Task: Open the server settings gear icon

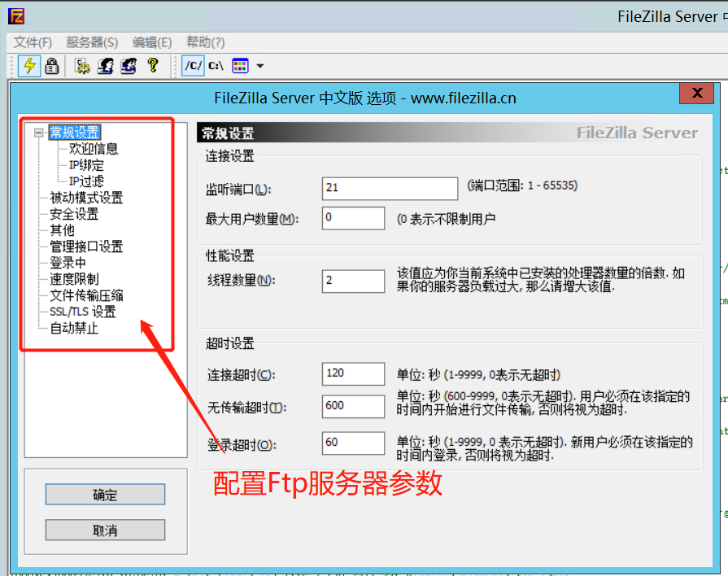Action: point(83,66)
